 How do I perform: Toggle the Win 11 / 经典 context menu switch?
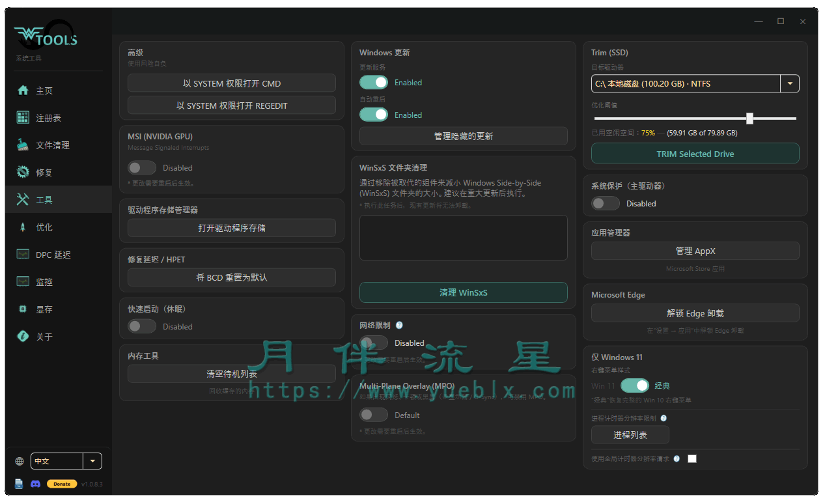[x=635, y=385]
